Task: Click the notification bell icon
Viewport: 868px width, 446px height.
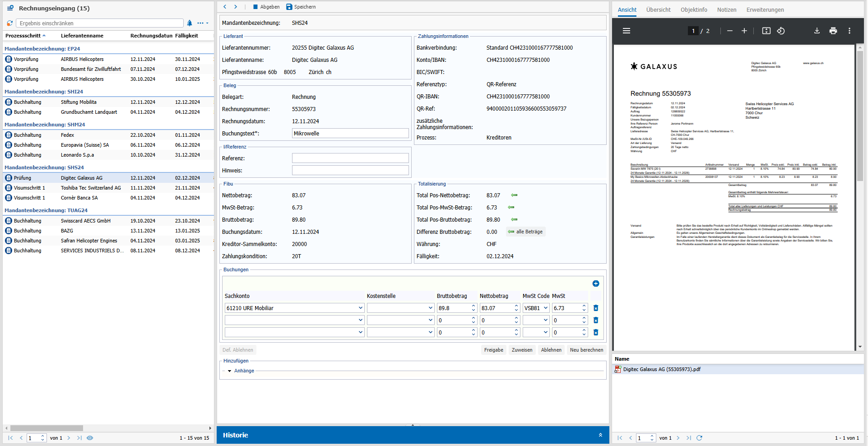Action: point(190,23)
